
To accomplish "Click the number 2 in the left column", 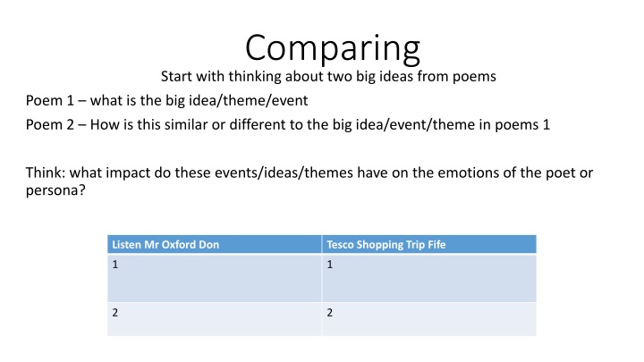I will 115,313.
